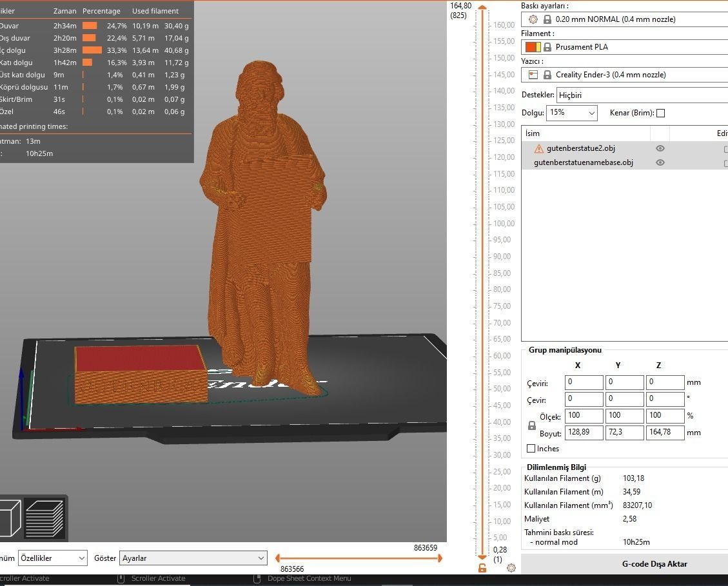Switch to the 3D editor cube view
The image size is (728, 586).
9,518
